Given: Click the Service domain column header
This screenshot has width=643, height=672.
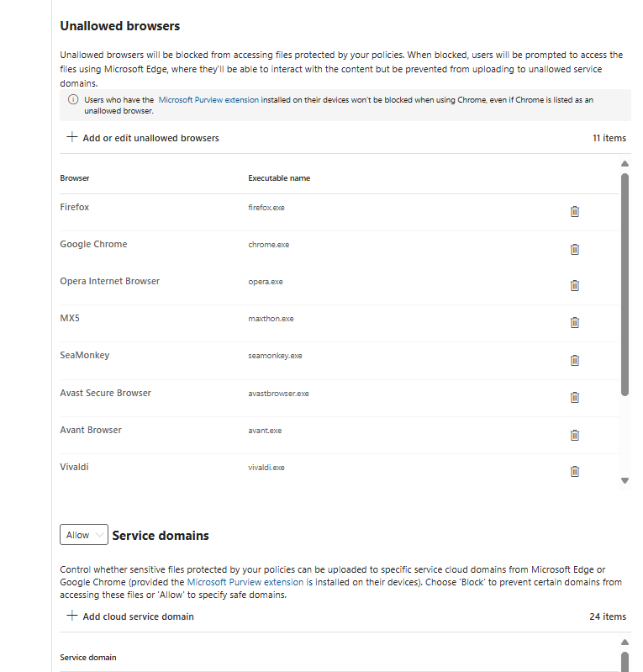Looking at the screenshot, I should click(88, 658).
